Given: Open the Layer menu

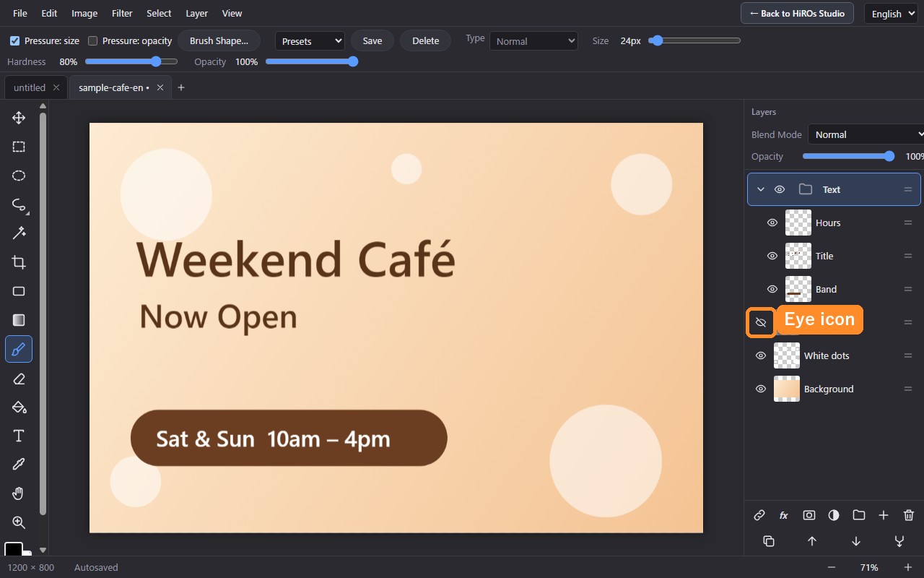Looking at the screenshot, I should tap(196, 13).
